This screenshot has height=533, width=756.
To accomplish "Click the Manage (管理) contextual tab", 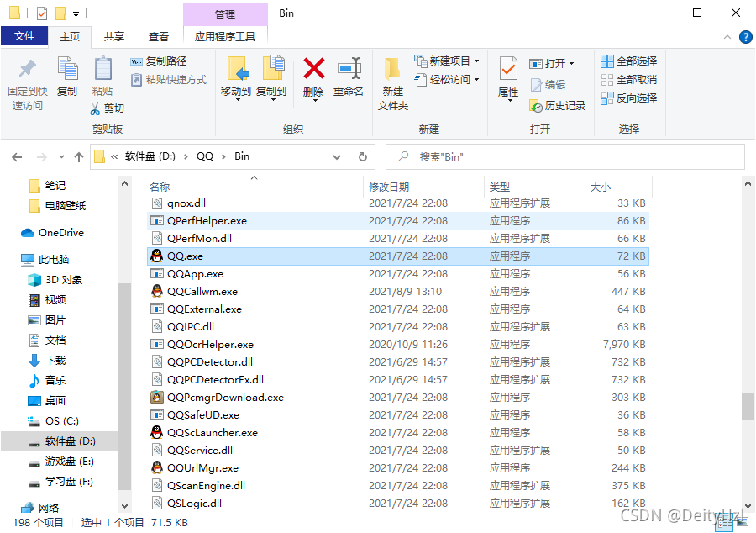I will point(225,14).
